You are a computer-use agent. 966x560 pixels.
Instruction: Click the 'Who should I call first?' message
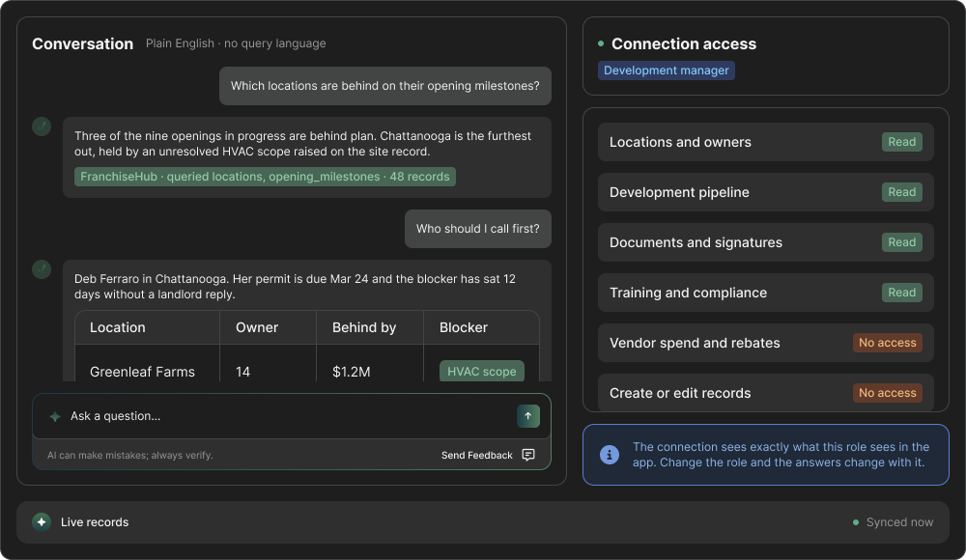[478, 229]
